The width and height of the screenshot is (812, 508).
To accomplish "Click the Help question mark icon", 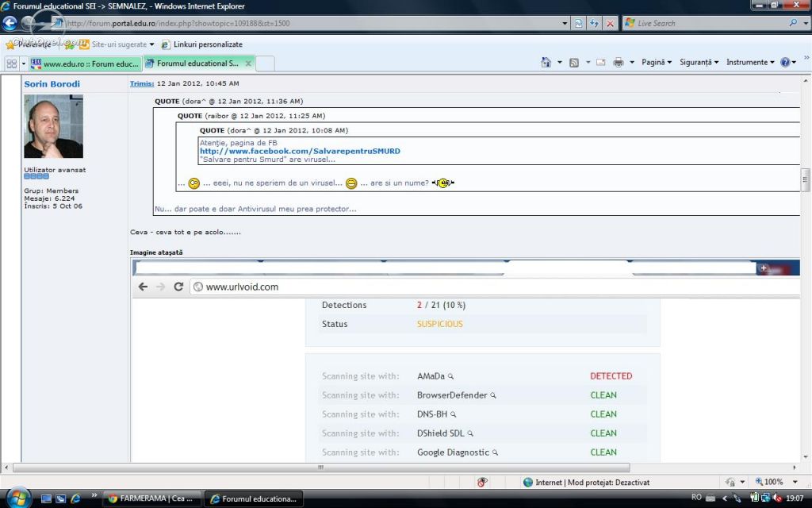I will tap(785, 62).
